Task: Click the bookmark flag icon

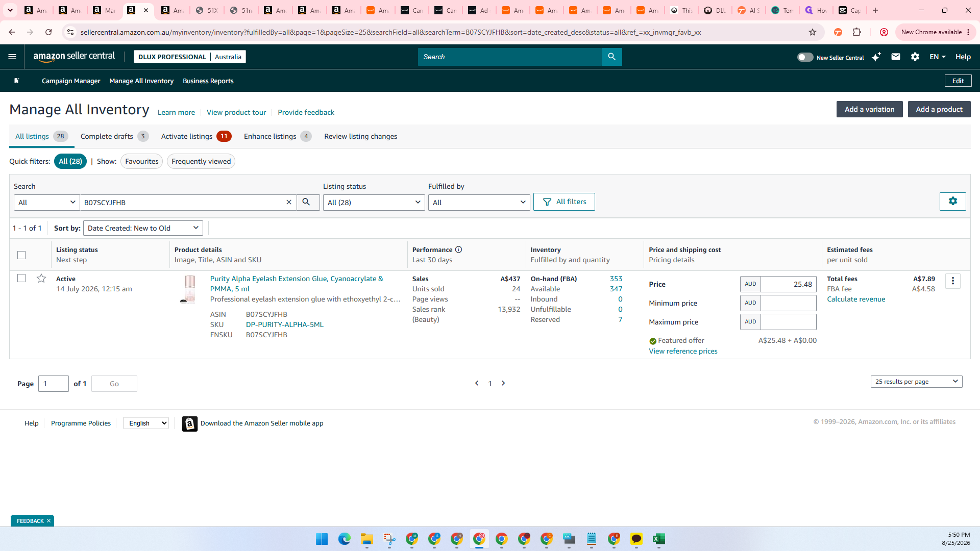Action: point(16,81)
